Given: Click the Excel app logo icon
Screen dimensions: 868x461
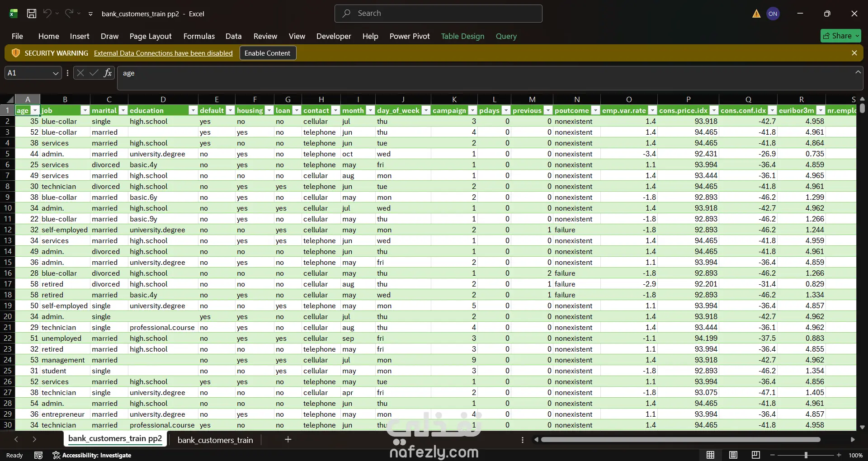Looking at the screenshot, I should (x=13, y=14).
